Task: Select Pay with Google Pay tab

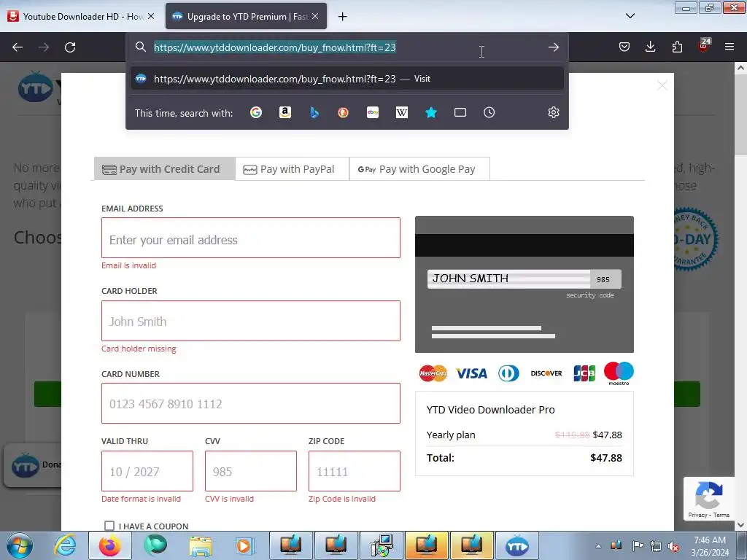Action: tap(419, 169)
